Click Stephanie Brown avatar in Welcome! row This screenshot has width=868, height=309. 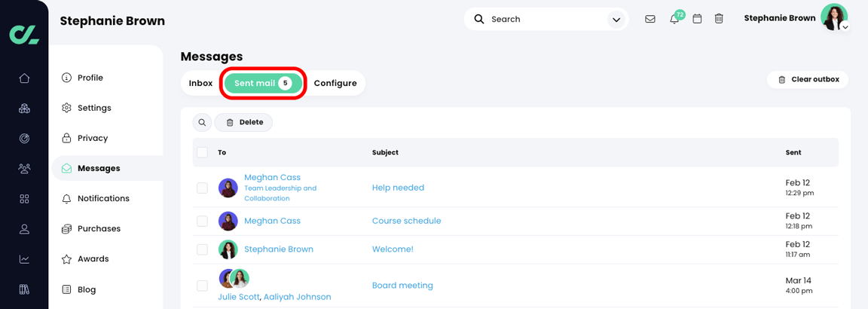228,249
